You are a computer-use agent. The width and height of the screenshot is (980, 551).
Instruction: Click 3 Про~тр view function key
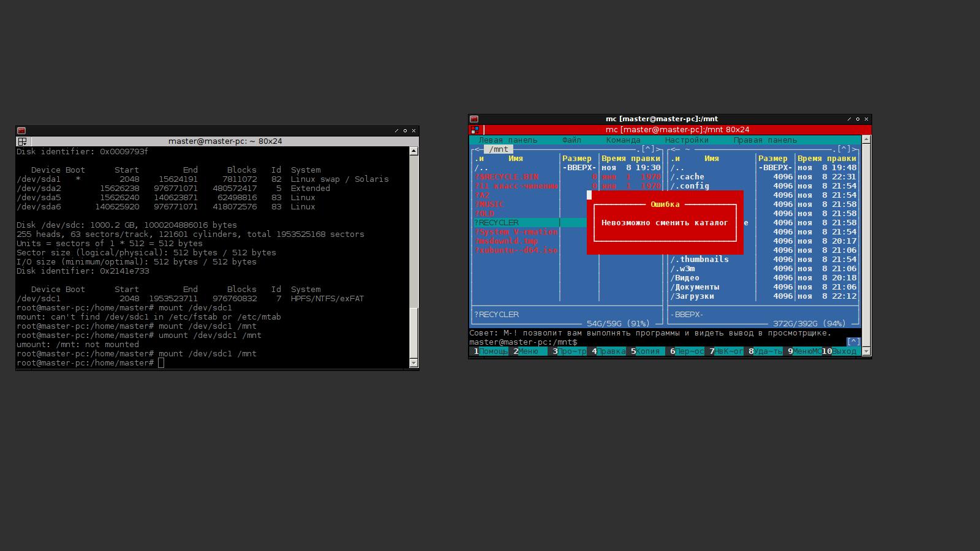[x=569, y=351]
